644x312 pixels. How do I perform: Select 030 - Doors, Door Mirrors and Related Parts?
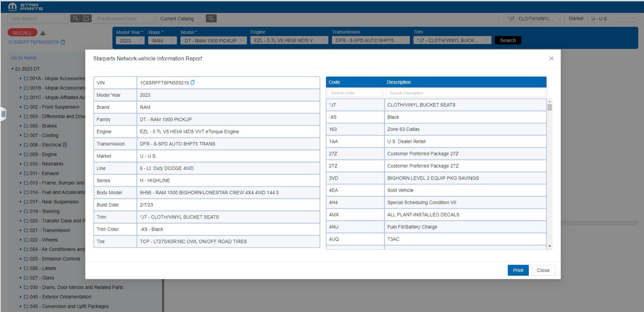coord(76,287)
